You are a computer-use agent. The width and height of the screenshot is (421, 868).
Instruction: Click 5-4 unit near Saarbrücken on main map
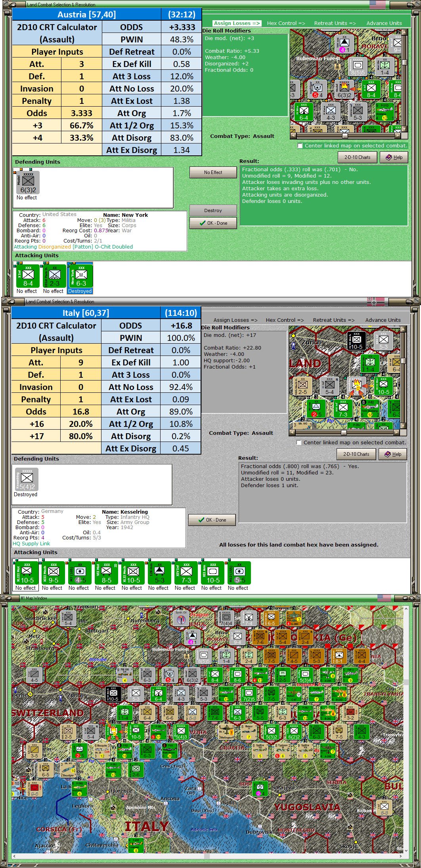coord(68,619)
